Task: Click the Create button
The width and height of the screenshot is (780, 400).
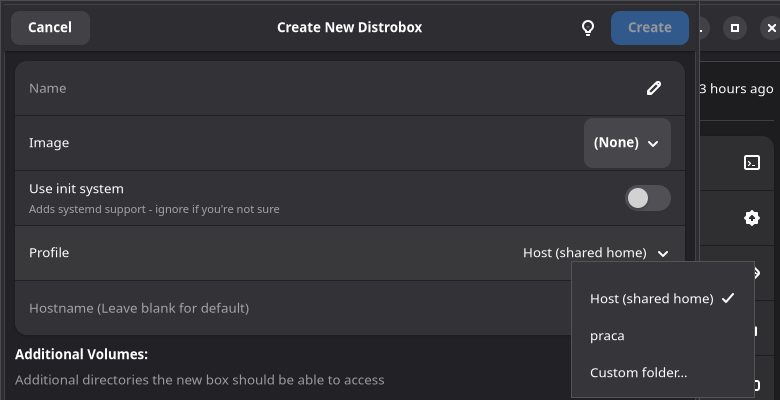Action: (650, 28)
